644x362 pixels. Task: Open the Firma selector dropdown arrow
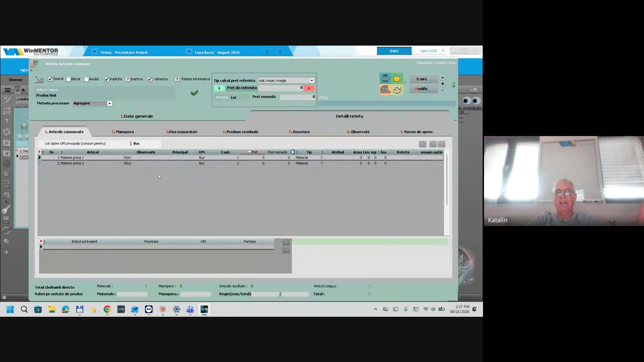(95, 52)
